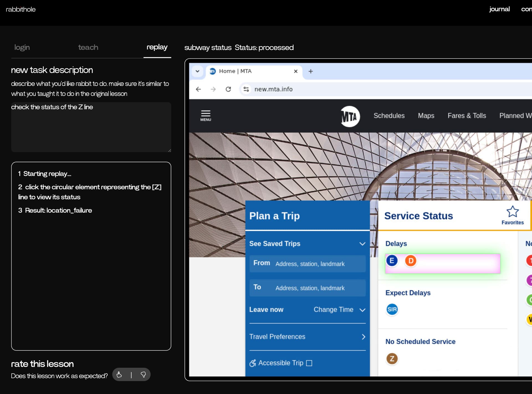Image resolution: width=532 pixels, height=394 pixels.
Task: Click the 'Expect Delays' heading
Action: tap(408, 293)
